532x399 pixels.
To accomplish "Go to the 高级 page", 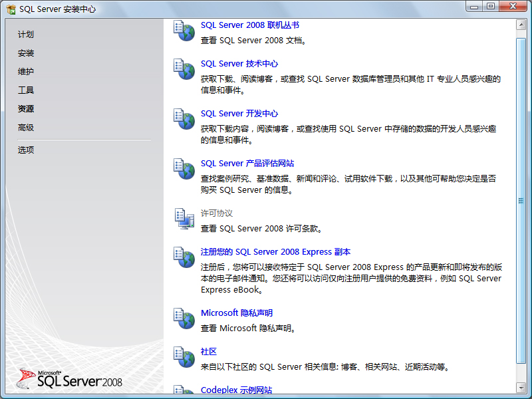I will pyautogui.click(x=26, y=128).
